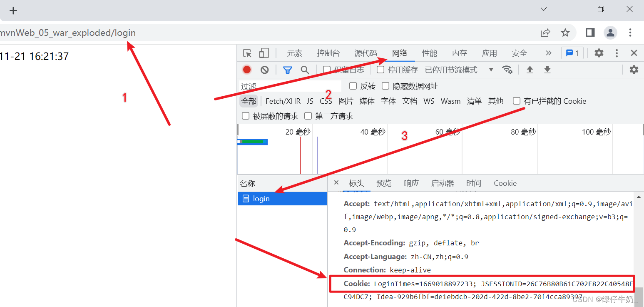Open the 内存 tab

pos(460,53)
